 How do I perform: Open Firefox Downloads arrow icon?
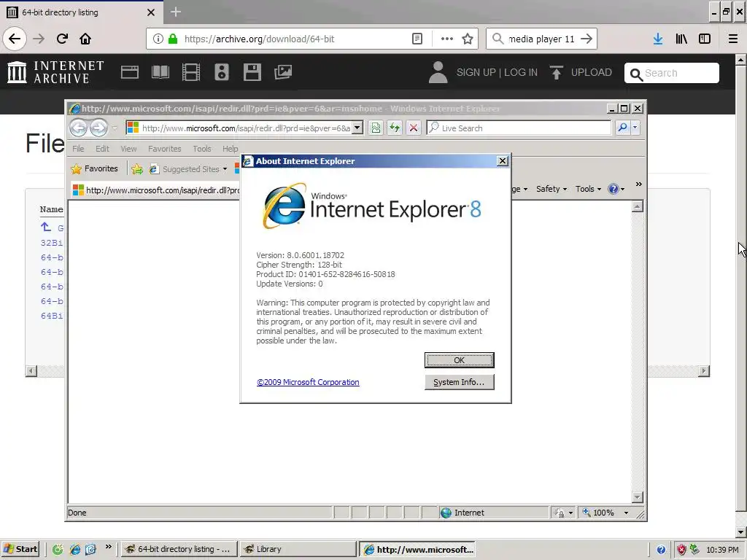657,39
